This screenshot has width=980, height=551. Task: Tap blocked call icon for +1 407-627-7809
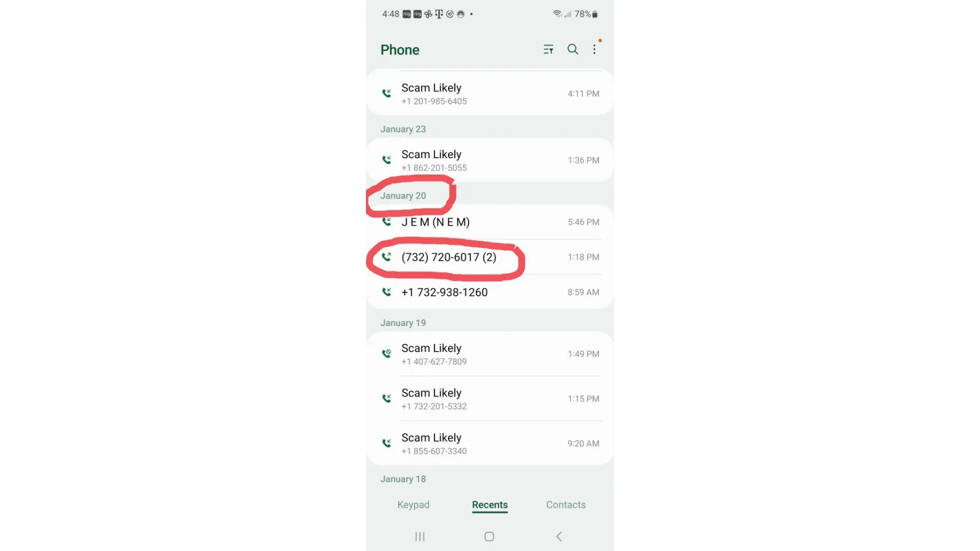387,354
